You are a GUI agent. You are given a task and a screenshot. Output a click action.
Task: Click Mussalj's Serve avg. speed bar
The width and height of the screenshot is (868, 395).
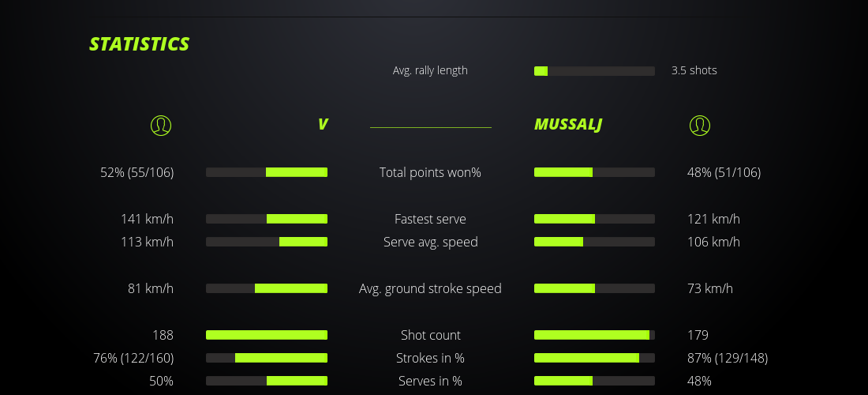[594, 242]
